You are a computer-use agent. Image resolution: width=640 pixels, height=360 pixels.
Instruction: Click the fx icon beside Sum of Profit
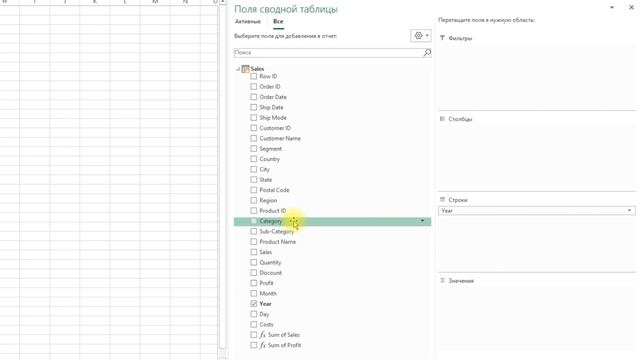[262, 345]
